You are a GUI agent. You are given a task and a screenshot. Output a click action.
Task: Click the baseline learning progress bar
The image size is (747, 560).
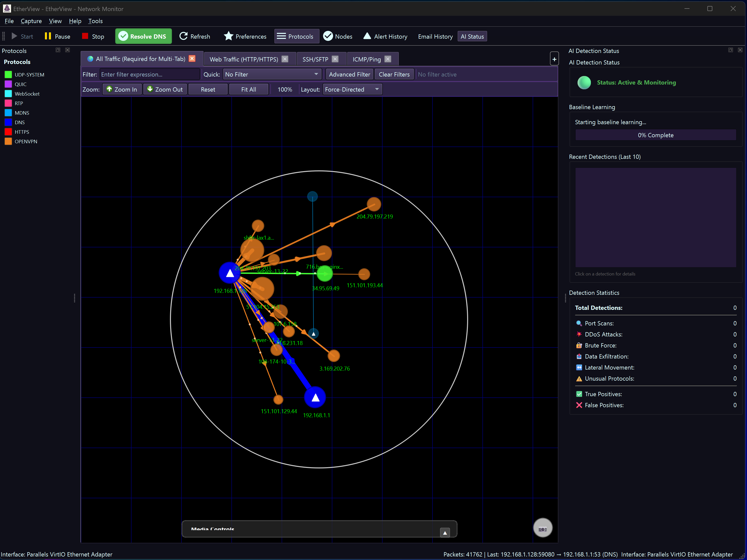655,135
